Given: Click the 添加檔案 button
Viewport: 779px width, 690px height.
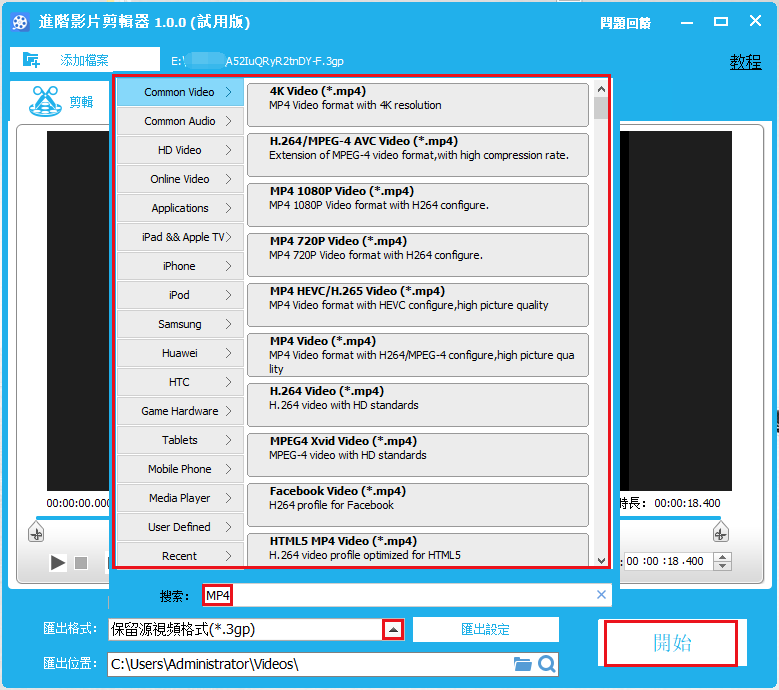Looking at the screenshot, I should (85, 60).
